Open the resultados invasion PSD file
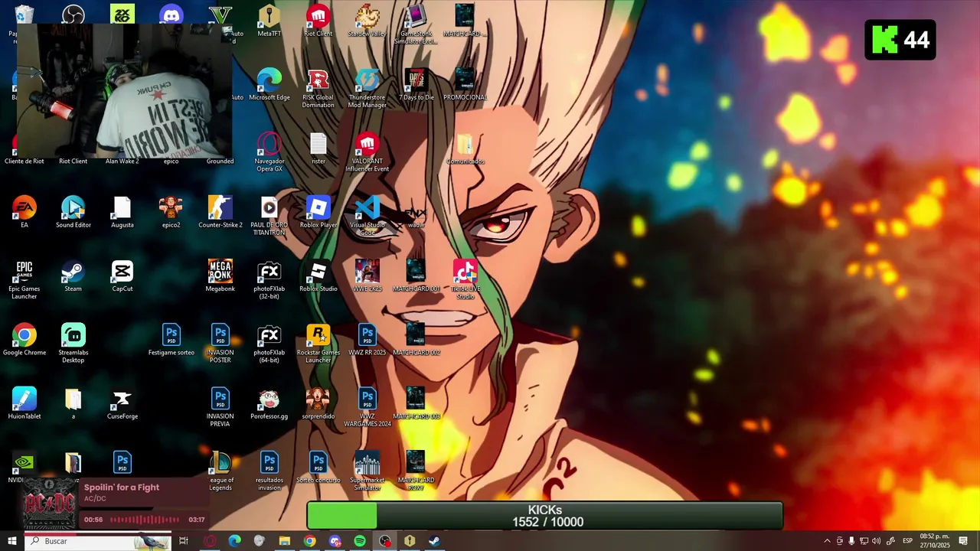Screen dimensions: 980x551 pos(269,471)
